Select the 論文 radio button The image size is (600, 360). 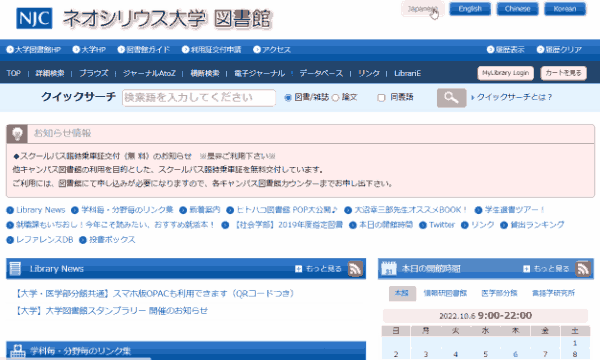pyautogui.click(x=336, y=98)
